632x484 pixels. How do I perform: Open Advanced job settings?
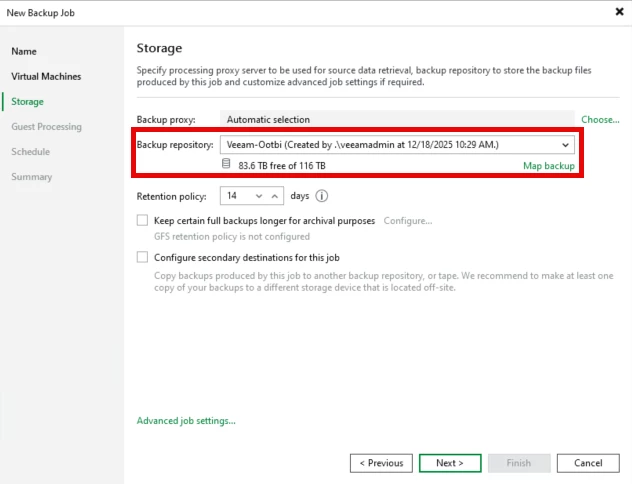(186, 421)
